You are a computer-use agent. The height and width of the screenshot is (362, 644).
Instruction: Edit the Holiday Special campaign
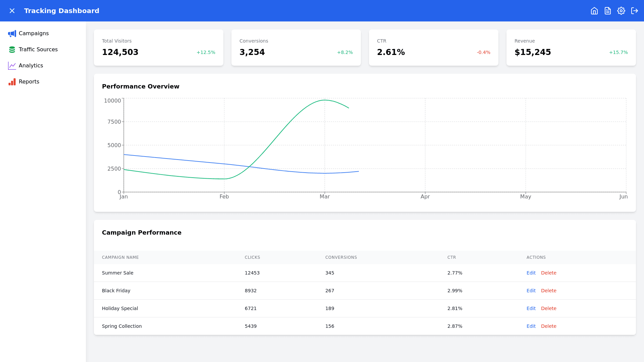[x=531, y=308]
